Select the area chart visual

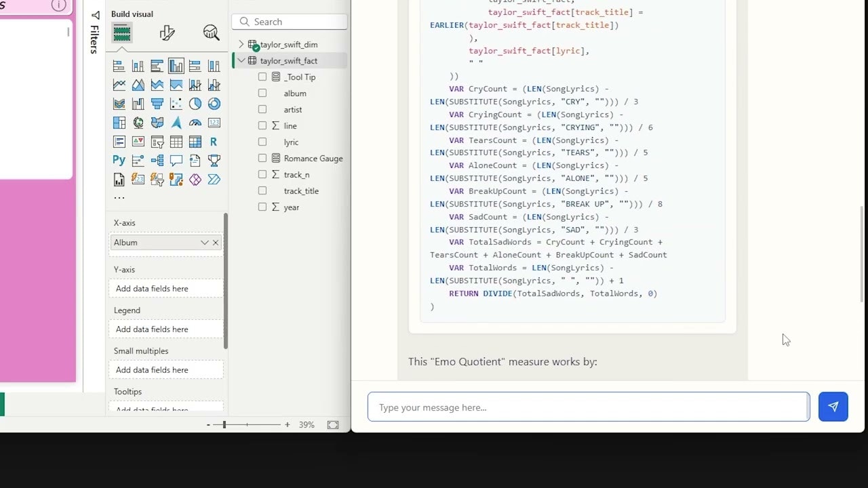point(138,85)
